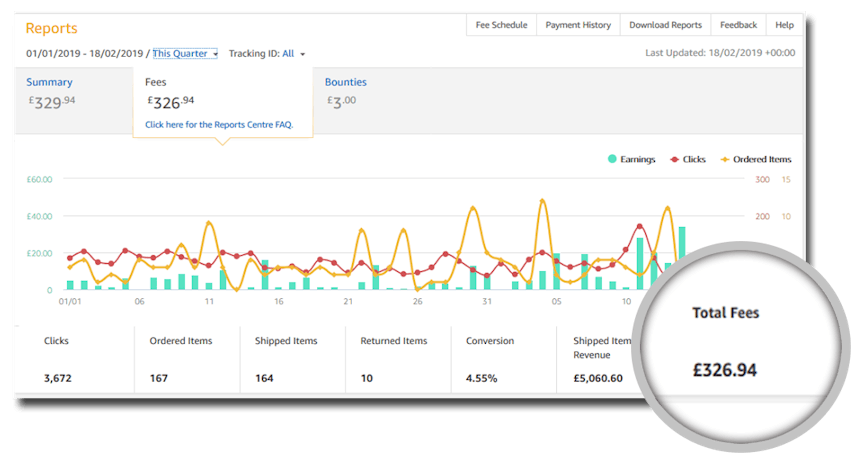Viewport: 858px width, 460px height.
Task: Expand the Tracking ID All dropdown
Action: 267,53
